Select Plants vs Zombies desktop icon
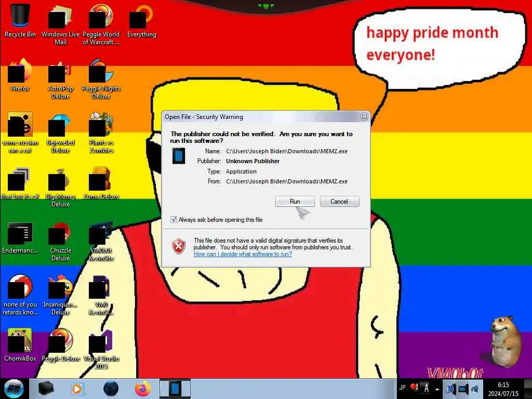The height and width of the screenshot is (399, 532). pyautogui.click(x=101, y=132)
